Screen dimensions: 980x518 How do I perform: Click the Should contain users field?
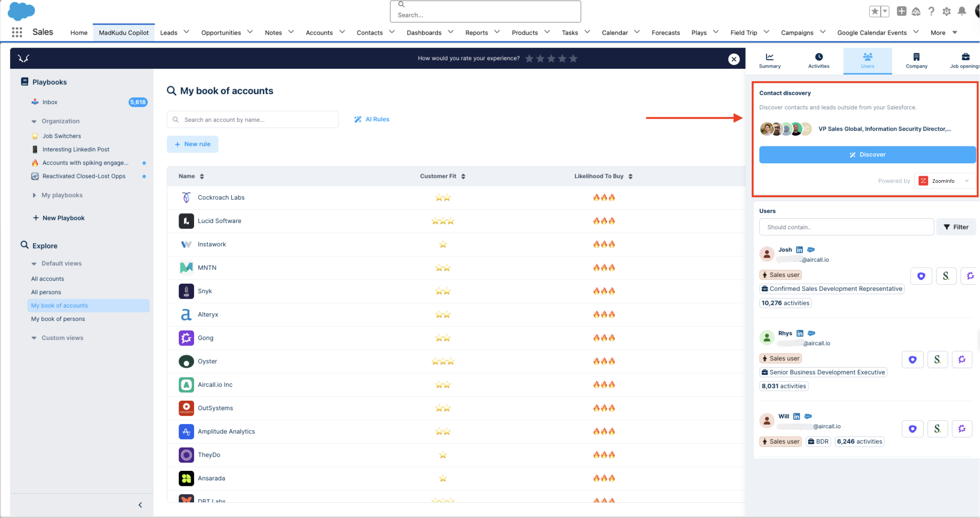pos(847,227)
